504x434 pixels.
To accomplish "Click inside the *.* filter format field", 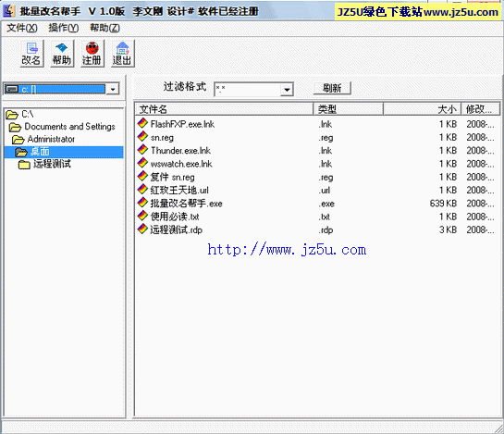I will (x=247, y=90).
